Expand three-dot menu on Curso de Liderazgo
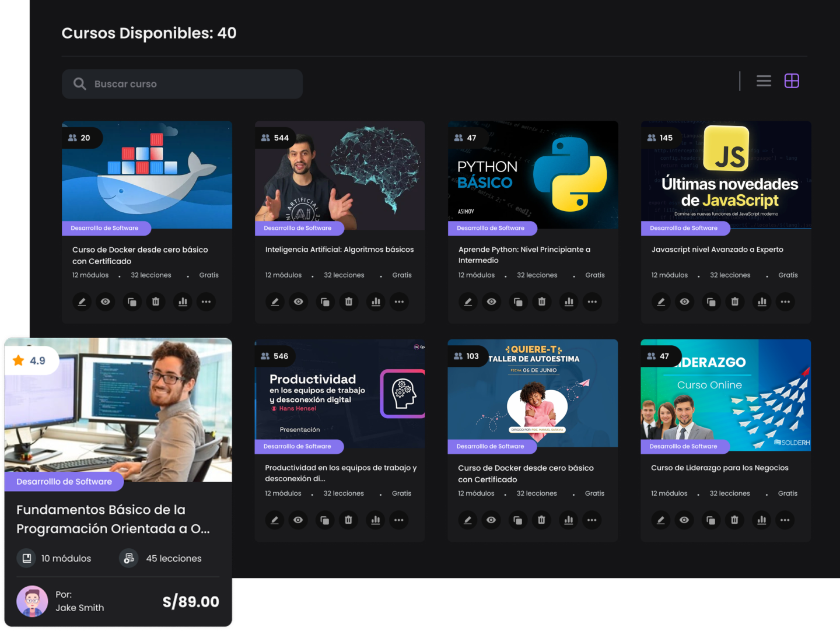The height and width of the screenshot is (631, 840). [785, 520]
